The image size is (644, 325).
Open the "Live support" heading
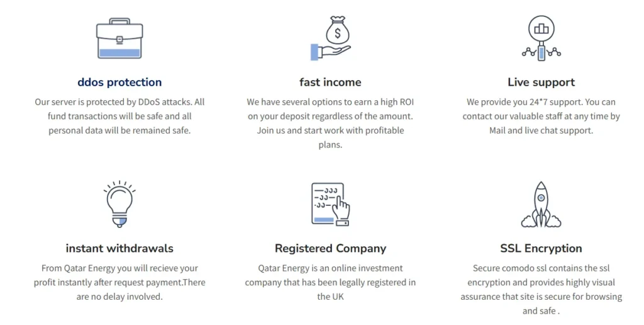541,82
